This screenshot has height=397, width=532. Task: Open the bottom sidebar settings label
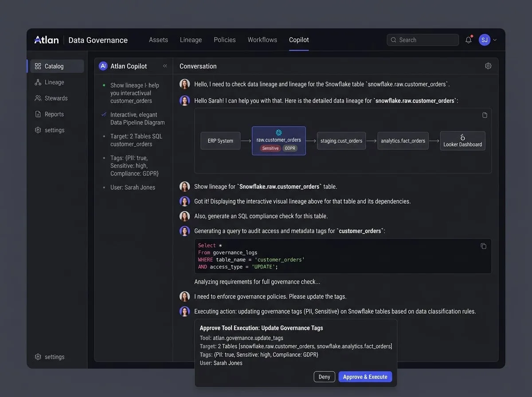click(x=55, y=357)
